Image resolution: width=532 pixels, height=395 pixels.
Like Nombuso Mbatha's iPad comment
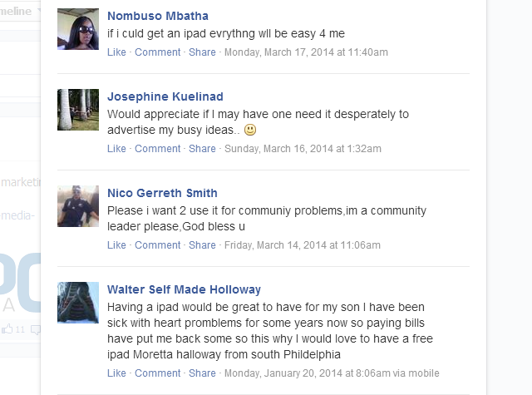pyautogui.click(x=116, y=52)
